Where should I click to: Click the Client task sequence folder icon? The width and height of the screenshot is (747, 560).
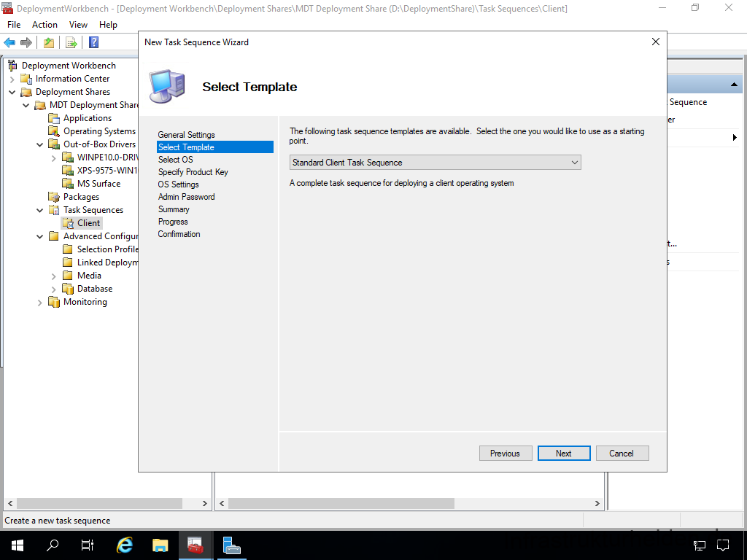pyautogui.click(x=68, y=223)
